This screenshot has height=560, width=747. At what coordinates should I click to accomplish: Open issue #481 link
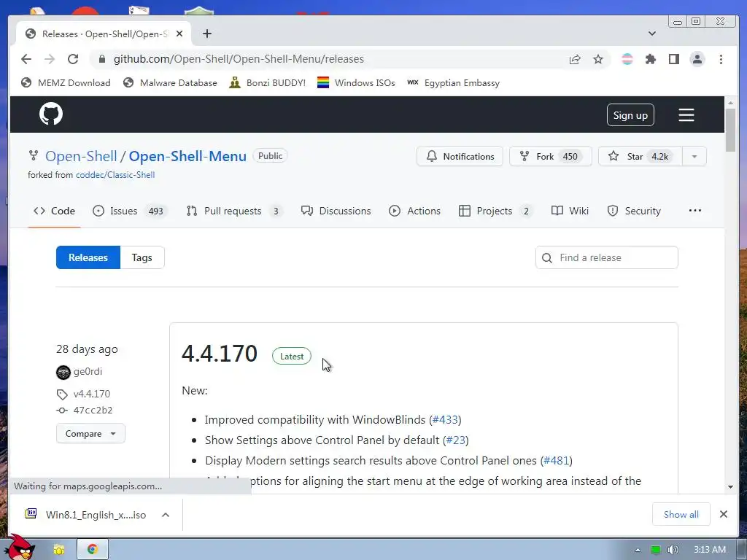557,461
